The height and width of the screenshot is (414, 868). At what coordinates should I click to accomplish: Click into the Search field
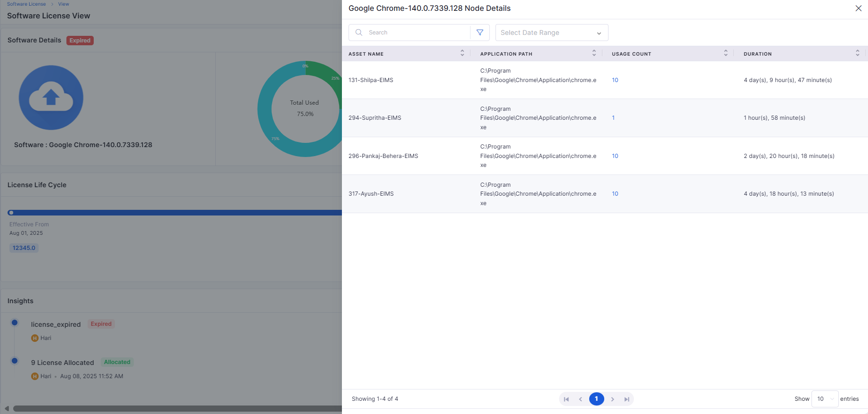click(417, 33)
